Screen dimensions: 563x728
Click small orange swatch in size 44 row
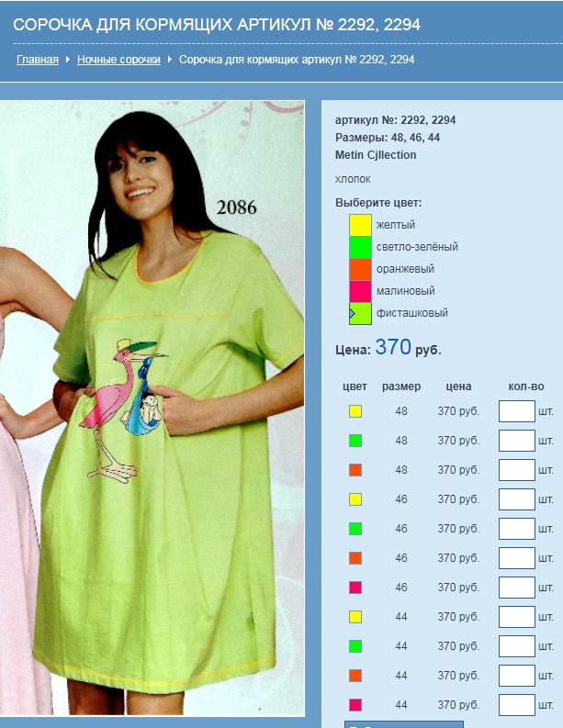(355, 676)
